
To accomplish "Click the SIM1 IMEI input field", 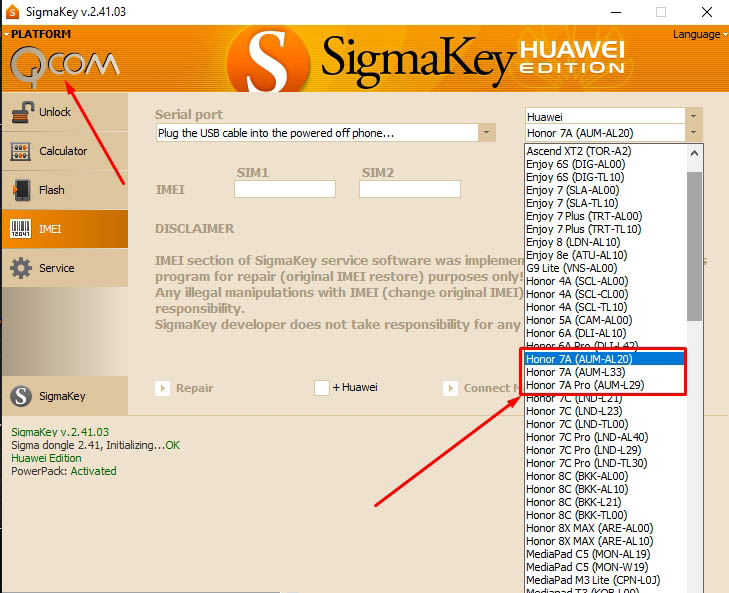I will 285,189.
